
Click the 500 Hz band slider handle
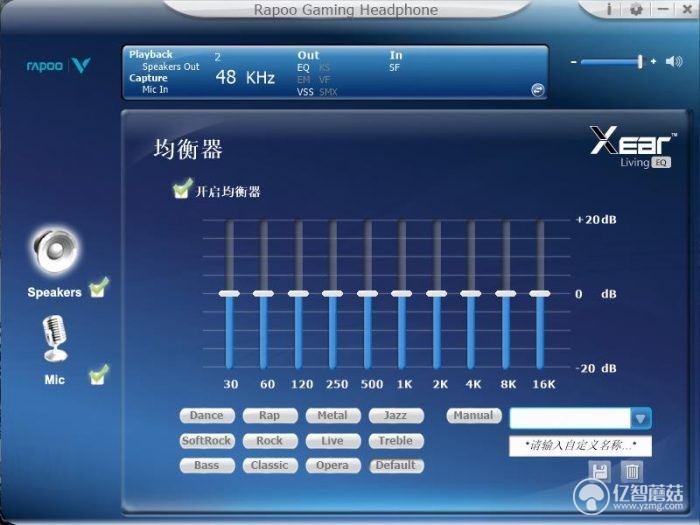pos(367,293)
